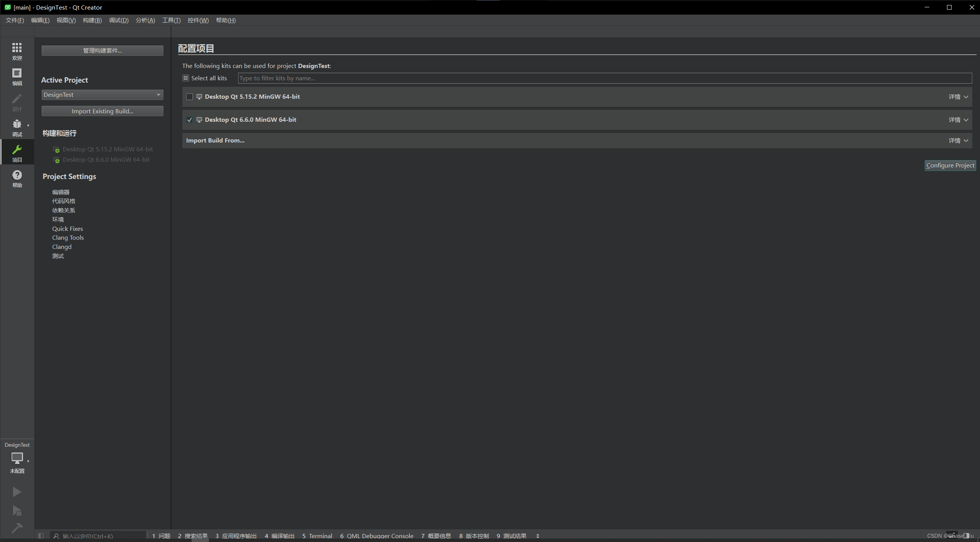Expand details for Qt 5.15.2 kit
980x542 pixels.
[x=958, y=97]
